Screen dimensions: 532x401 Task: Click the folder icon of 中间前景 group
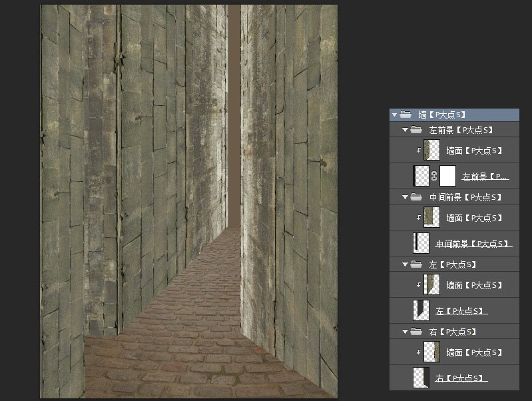[x=416, y=197]
